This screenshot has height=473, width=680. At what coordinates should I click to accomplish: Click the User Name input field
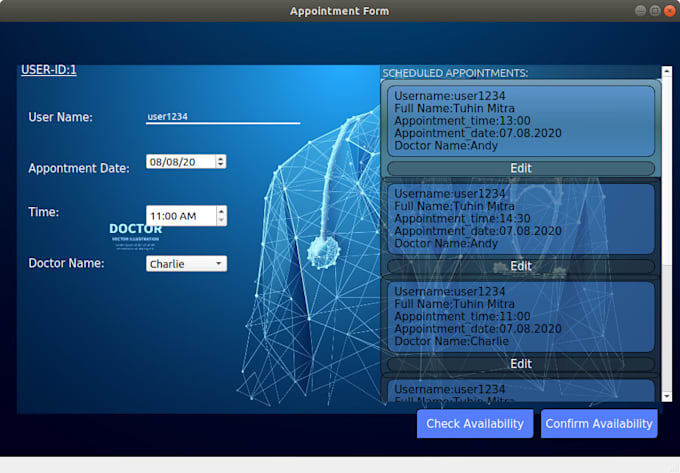point(222,117)
